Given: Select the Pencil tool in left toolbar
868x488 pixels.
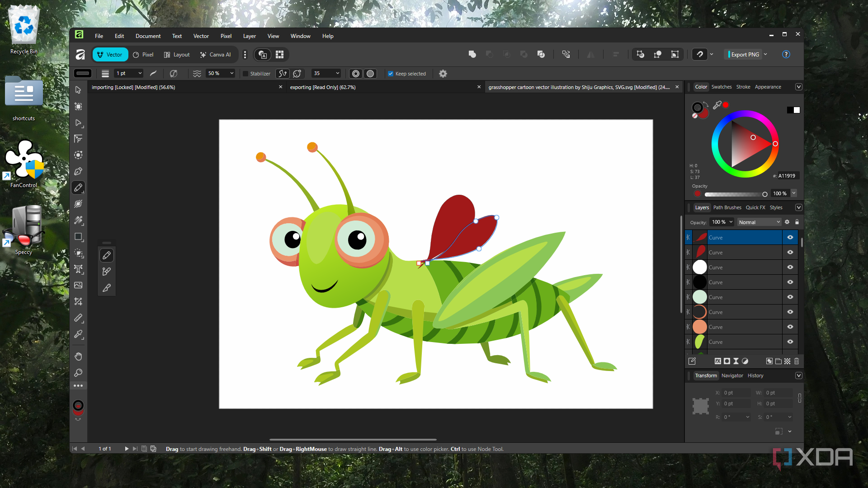Looking at the screenshot, I should click(78, 188).
